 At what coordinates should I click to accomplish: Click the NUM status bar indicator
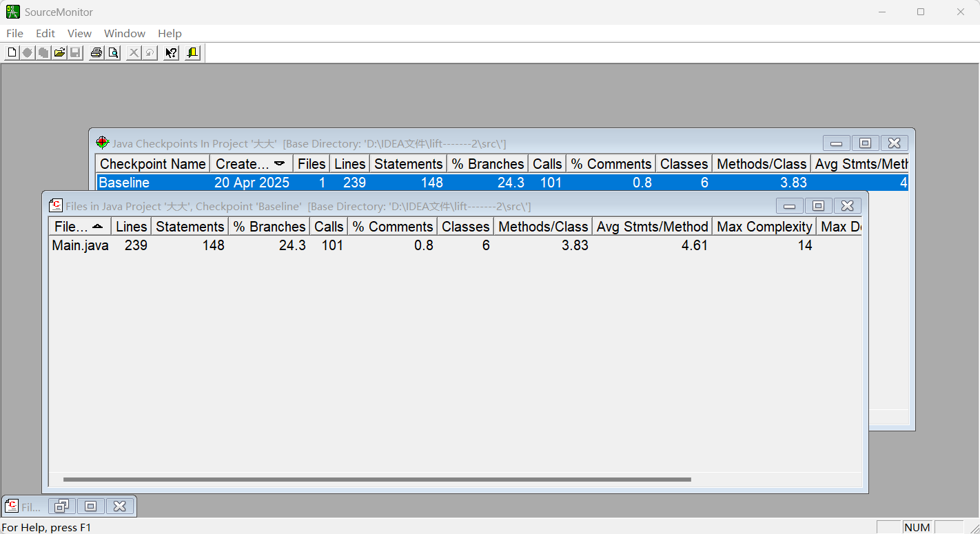tap(917, 527)
